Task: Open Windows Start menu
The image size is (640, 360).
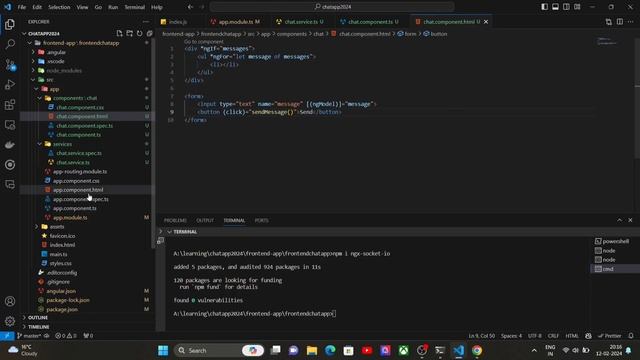Action: click(x=163, y=350)
